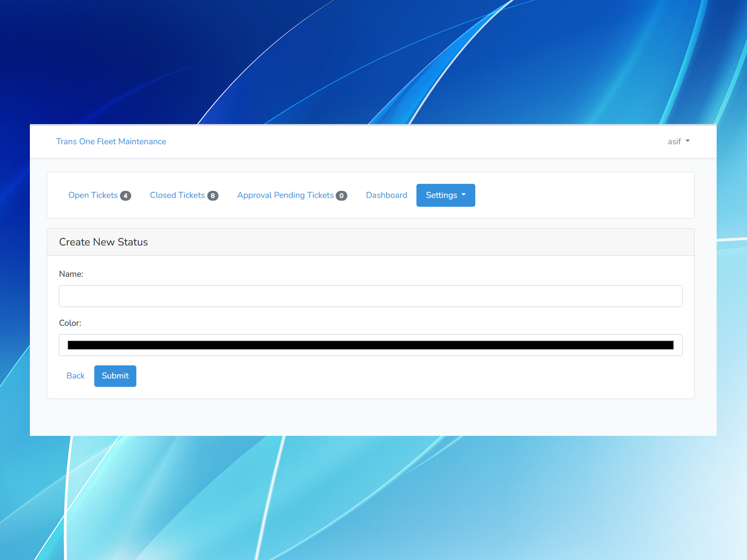Switch to Approval Pending Tickets
This screenshot has width=747, height=560.
292,195
